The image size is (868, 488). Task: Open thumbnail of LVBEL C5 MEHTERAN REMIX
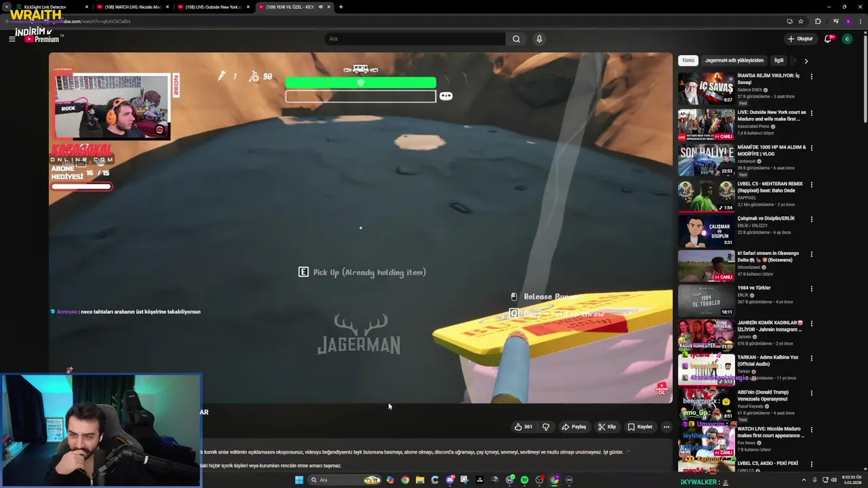tap(706, 196)
